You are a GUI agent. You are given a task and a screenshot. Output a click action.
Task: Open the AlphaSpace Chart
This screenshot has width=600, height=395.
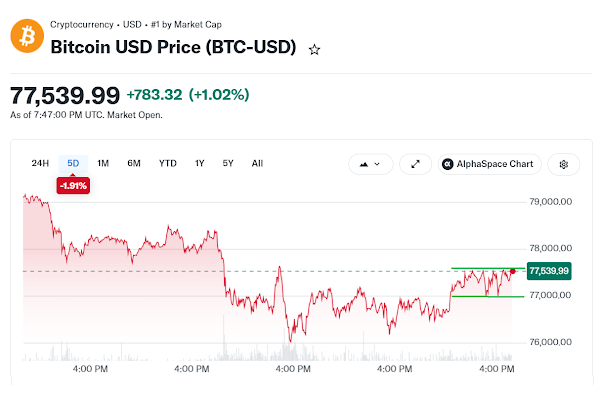point(489,164)
